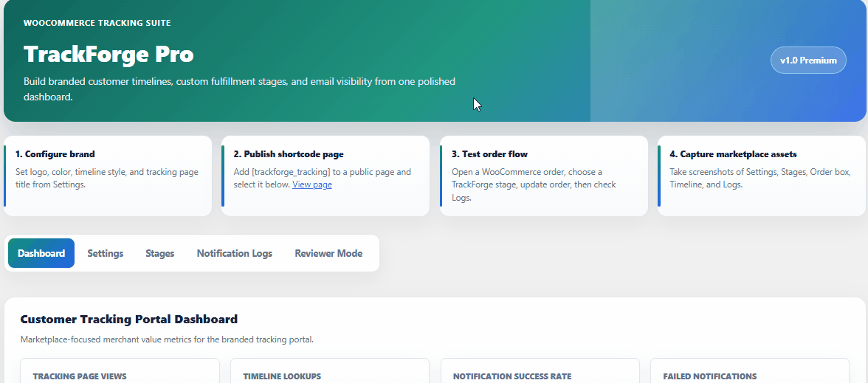
Task: Click the v1.0 Premium badge
Action: pos(808,61)
